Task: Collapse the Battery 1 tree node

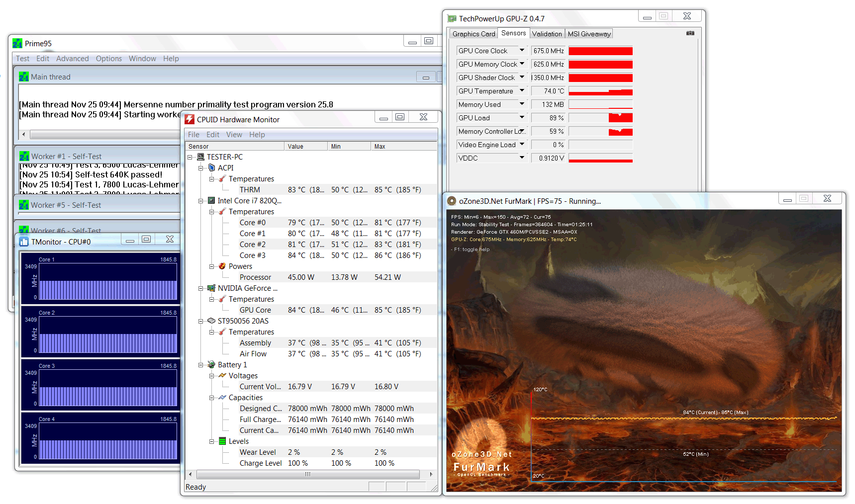Action: click(x=201, y=365)
